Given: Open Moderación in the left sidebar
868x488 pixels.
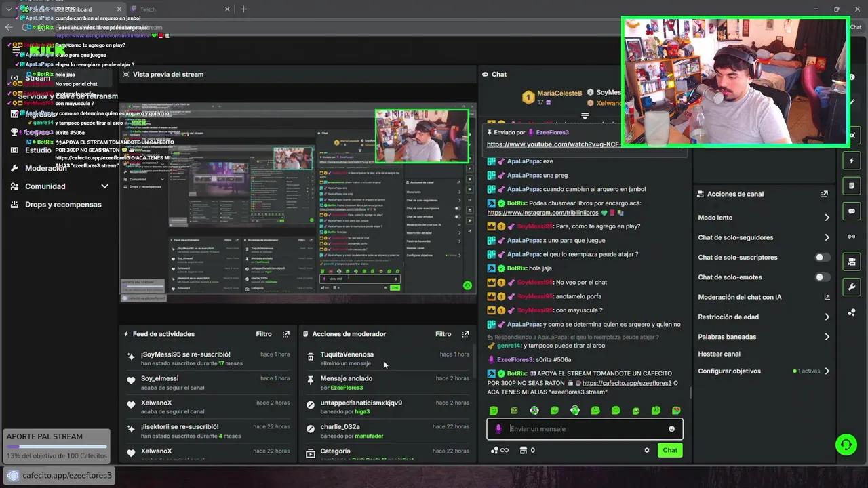Looking at the screenshot, I should point(46,168).
